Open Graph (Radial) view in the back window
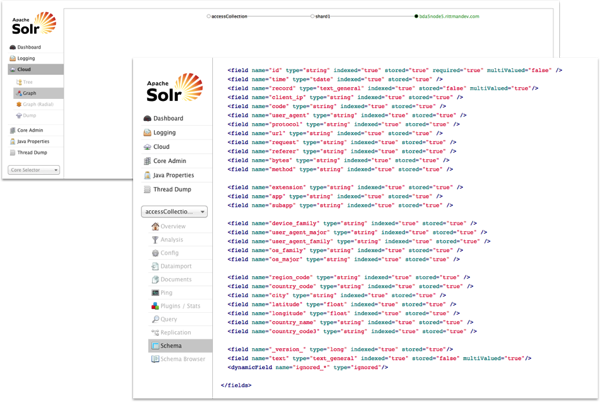The width and height of the screenshot is (600, 402). pos(38,104)
